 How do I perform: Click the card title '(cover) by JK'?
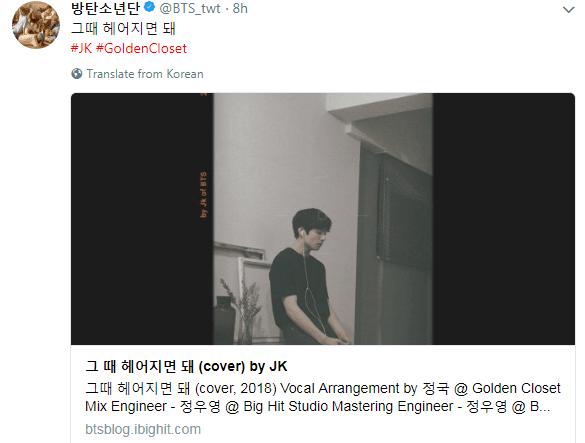(x=243, y=366)
